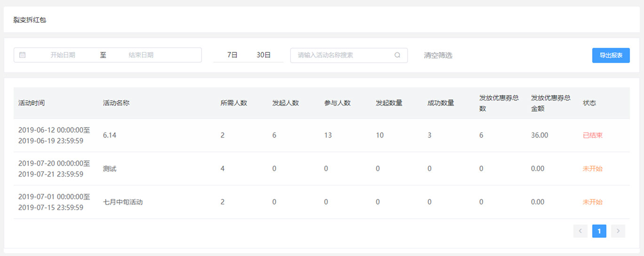Go to next page with right arrow
This screenshot has width=644, height=256.
click(x=618, y=231)
